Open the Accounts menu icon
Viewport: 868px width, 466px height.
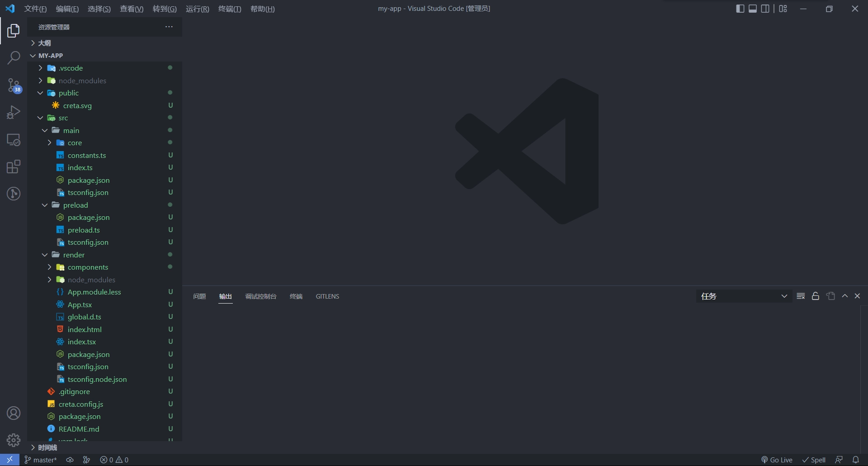point(14,413)
